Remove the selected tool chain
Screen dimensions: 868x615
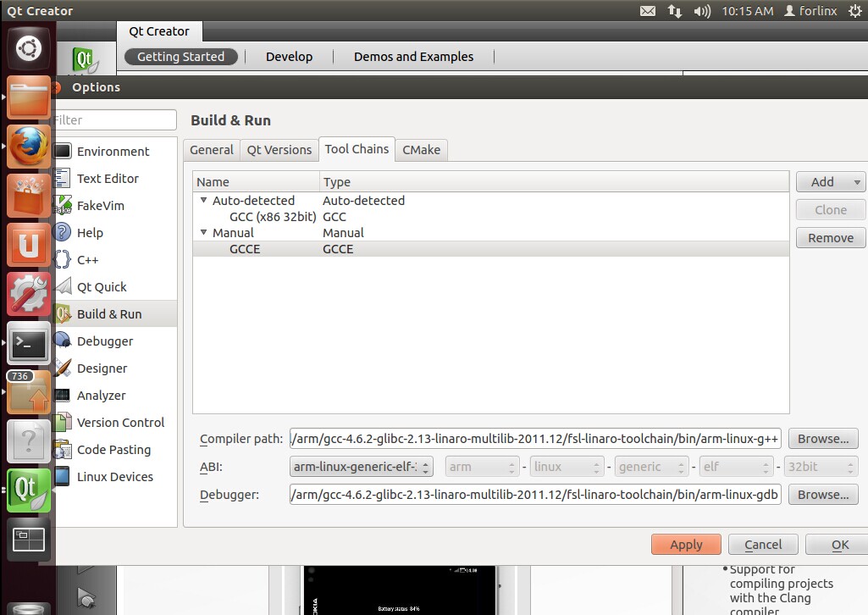coord(831,237)
